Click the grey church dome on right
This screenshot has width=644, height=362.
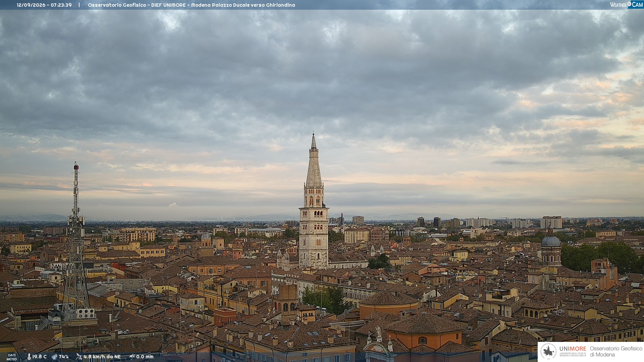[x=551, y=241]
